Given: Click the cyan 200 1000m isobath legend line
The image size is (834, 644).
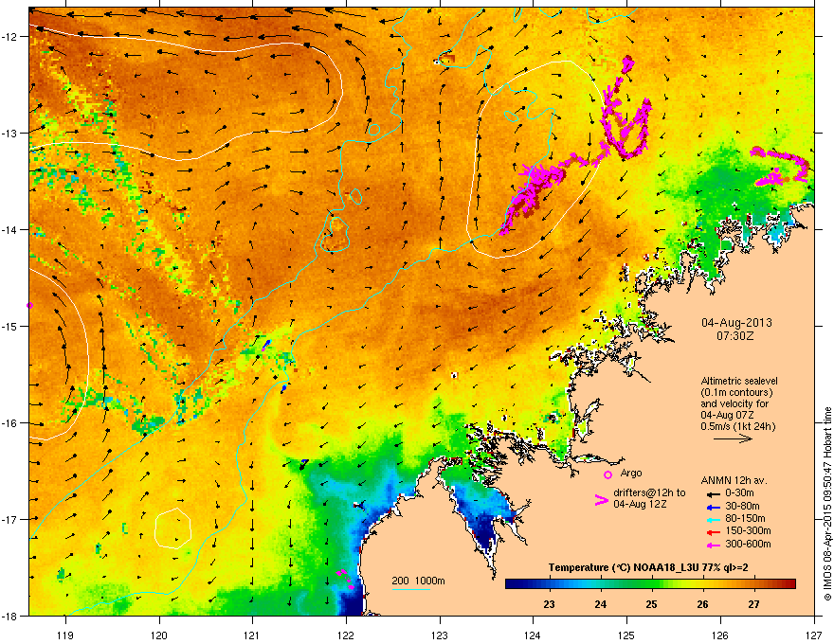Looking at the screenshot, I should (x=410, y=589).
